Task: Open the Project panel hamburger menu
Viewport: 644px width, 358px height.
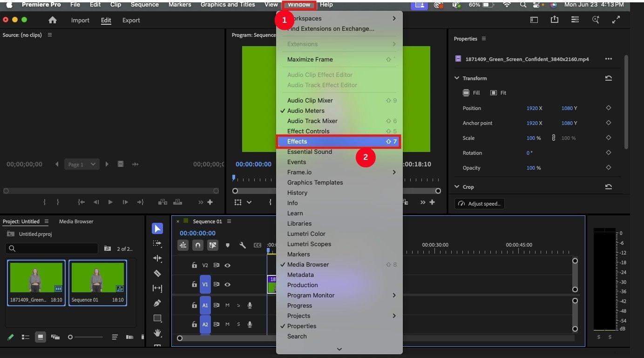Action: tap(46, 221)
